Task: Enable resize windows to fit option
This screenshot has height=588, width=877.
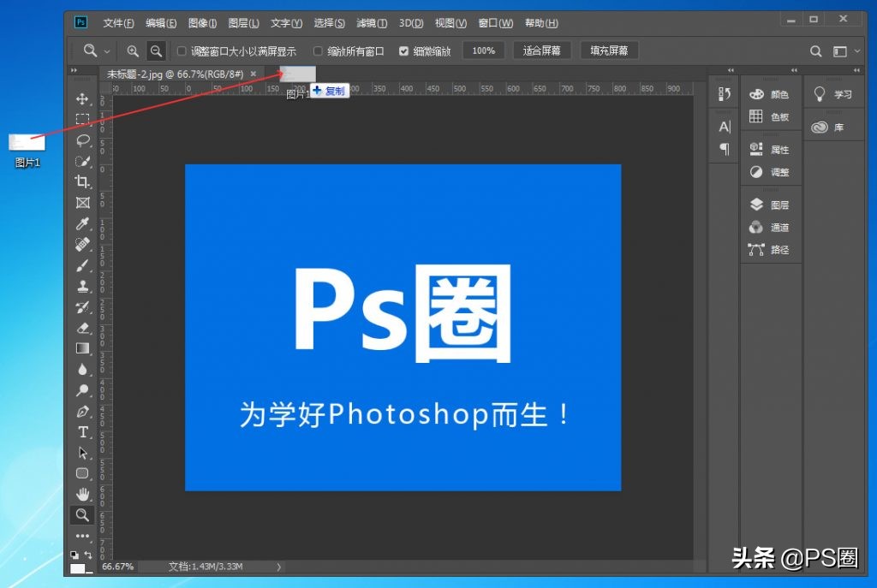Action: point(181,50)
